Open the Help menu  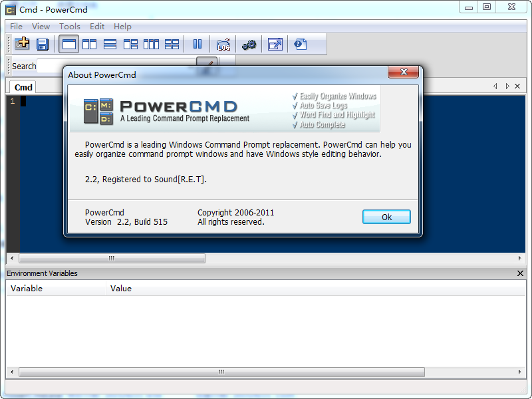(x=122, y=27)
